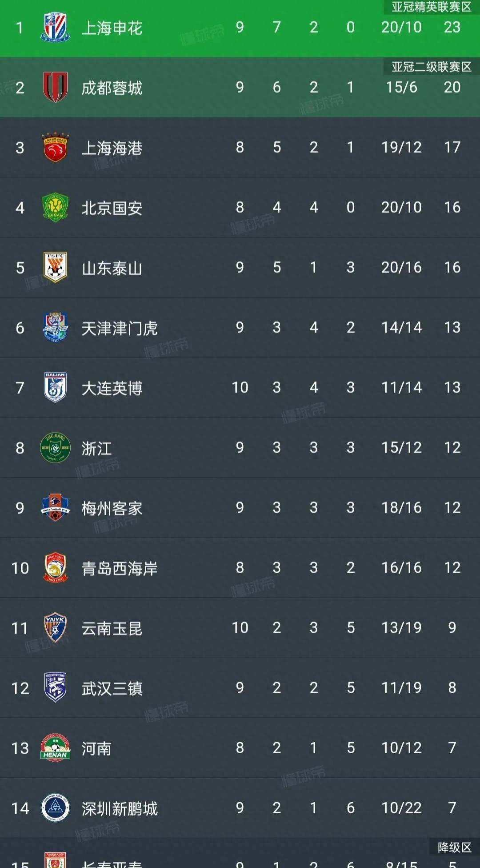Tap the Shandong Taishan TSFC logo
The image size is (480, 868).
point(55,267)
